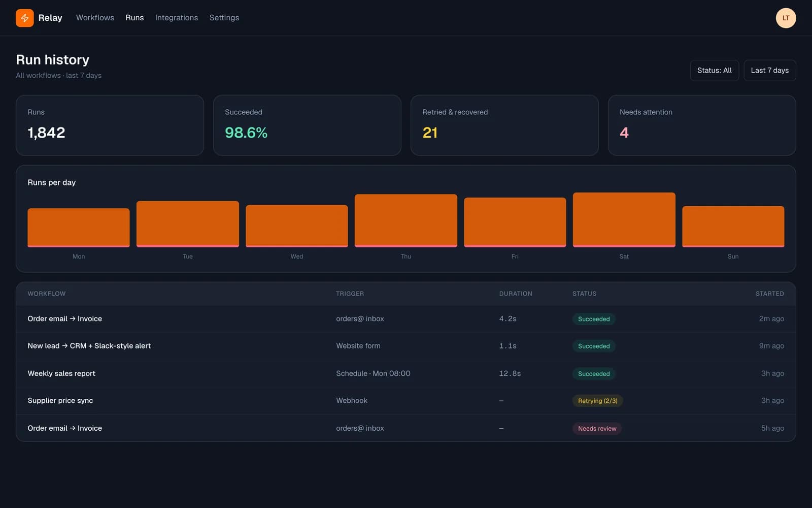Click the Runs 1,842 summary card
812x508 pixels.
click(x=110, y=125)
